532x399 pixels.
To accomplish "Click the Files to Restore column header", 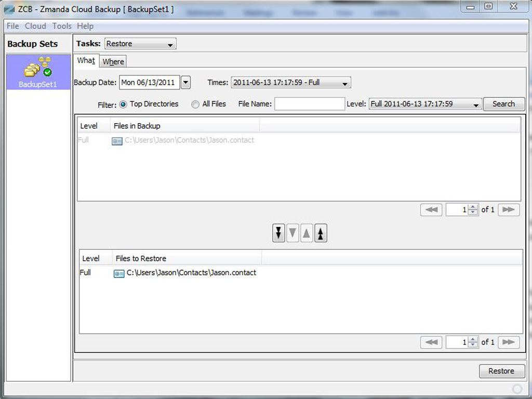I will (x=187, y=259).
